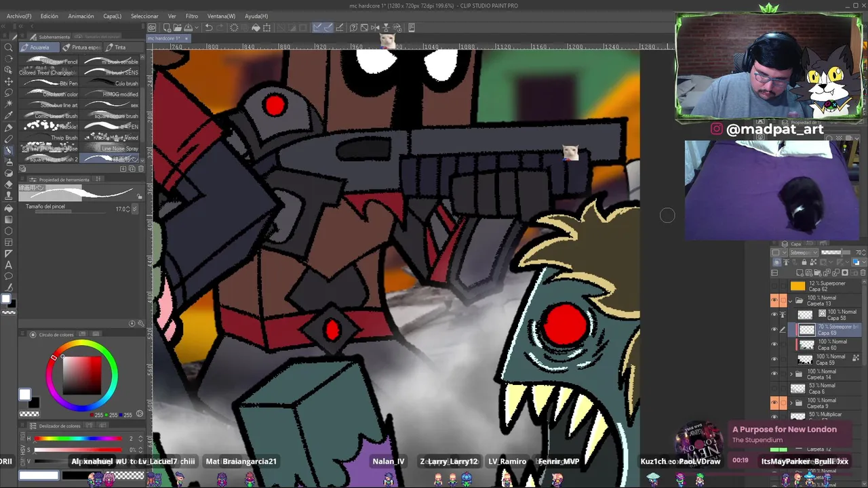
Task: Create a new canvas file
Action: [x=167, y=28]
